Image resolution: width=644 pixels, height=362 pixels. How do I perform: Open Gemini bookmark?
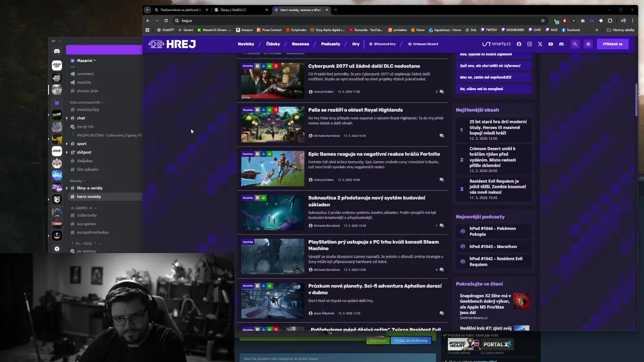pos(186,30)
